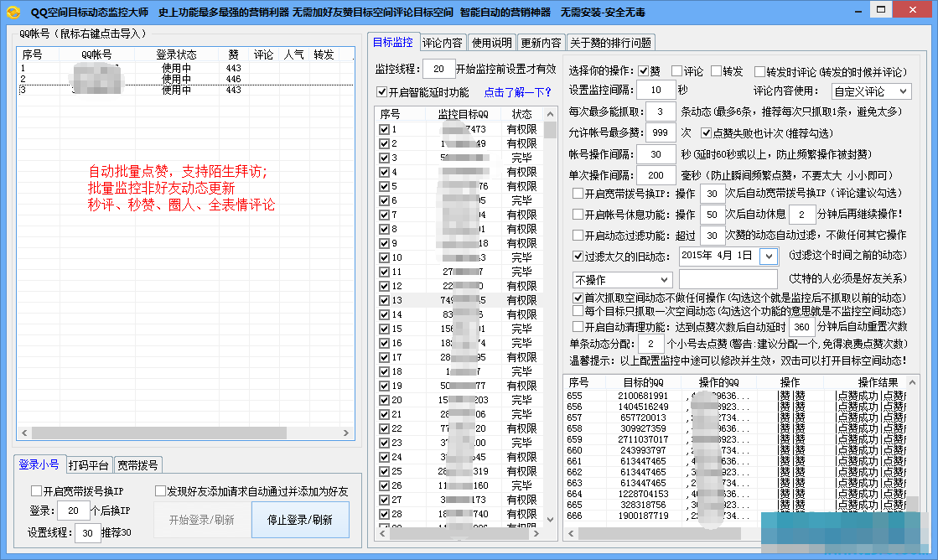Click the 允许帐号最多赞 input field
This screenshot has width=938, height=560.
point(660,132)
